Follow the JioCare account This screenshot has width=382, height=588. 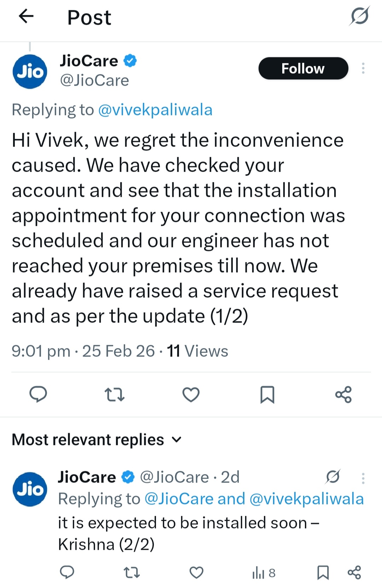(303, 68)
